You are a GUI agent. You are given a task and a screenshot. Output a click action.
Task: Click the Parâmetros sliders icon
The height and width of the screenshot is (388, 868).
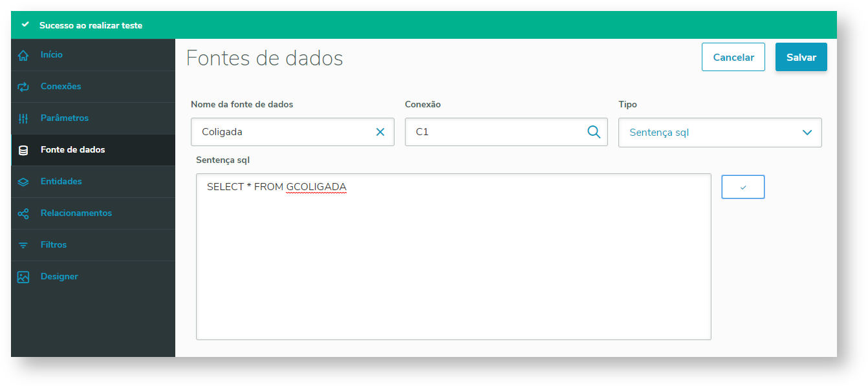(x=23, y=118)
